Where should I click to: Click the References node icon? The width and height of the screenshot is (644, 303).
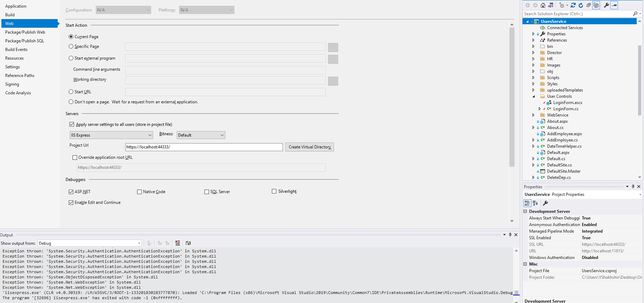click(543, 40)
